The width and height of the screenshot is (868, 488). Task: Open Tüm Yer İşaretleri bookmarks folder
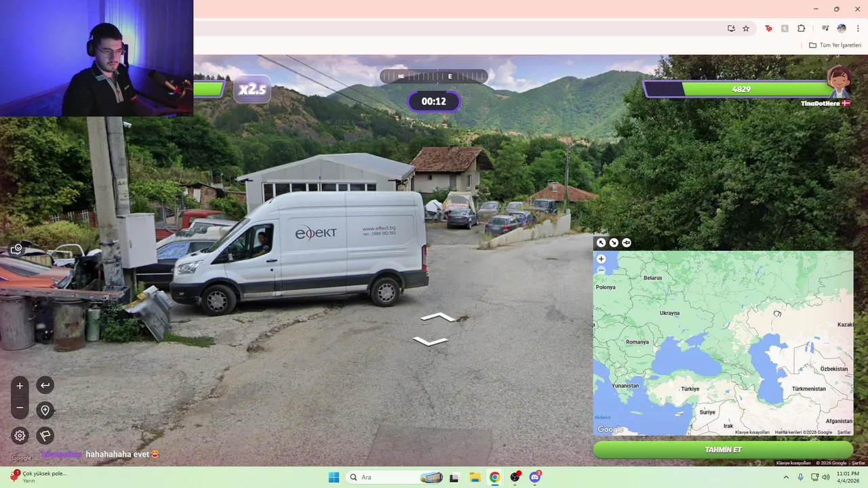[x=835, y=45]
